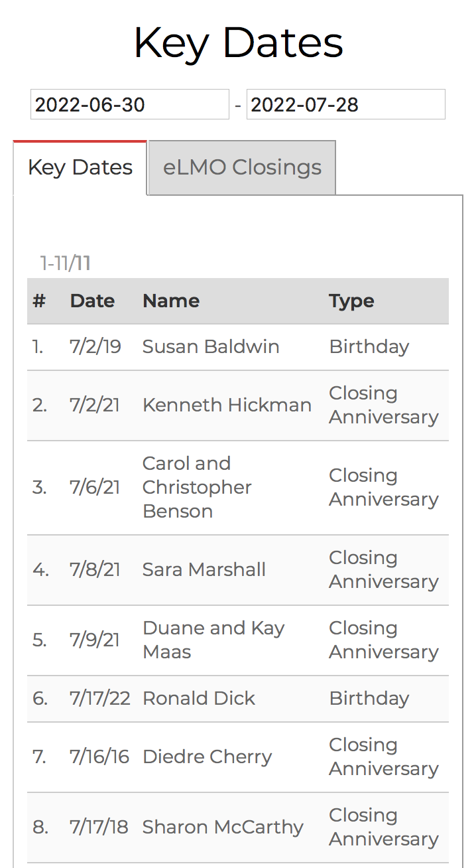The height and width of the screenshot is (868, 476).
Task: Sort the table by the Date column
Action: (x=92, y=301)
